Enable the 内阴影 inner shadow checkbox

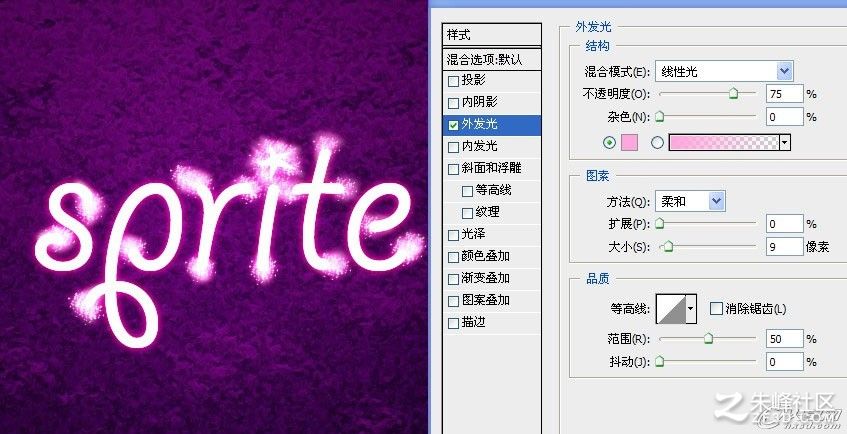(453, 103)
